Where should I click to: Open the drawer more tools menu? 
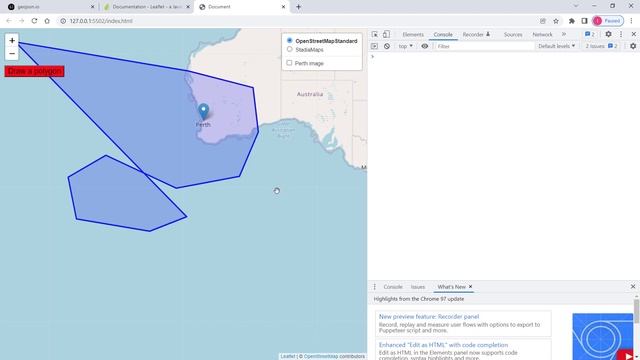[x=375, y=287]
